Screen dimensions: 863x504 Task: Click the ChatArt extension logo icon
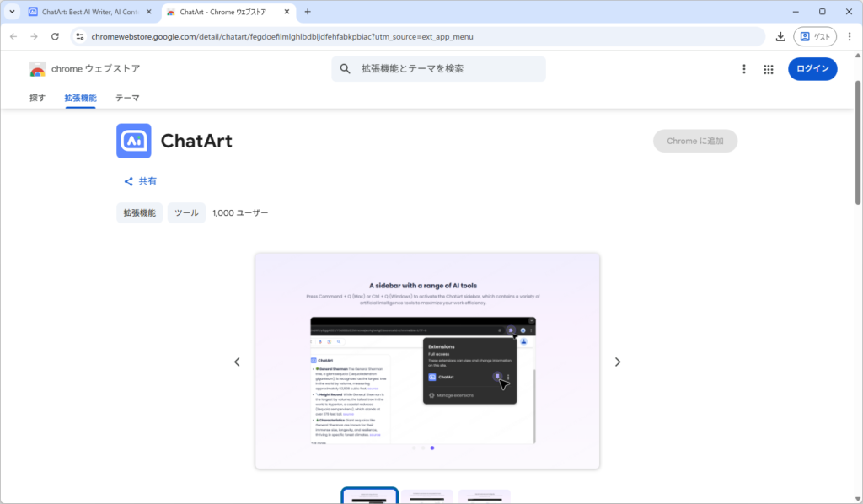click(x=133, y=141)
